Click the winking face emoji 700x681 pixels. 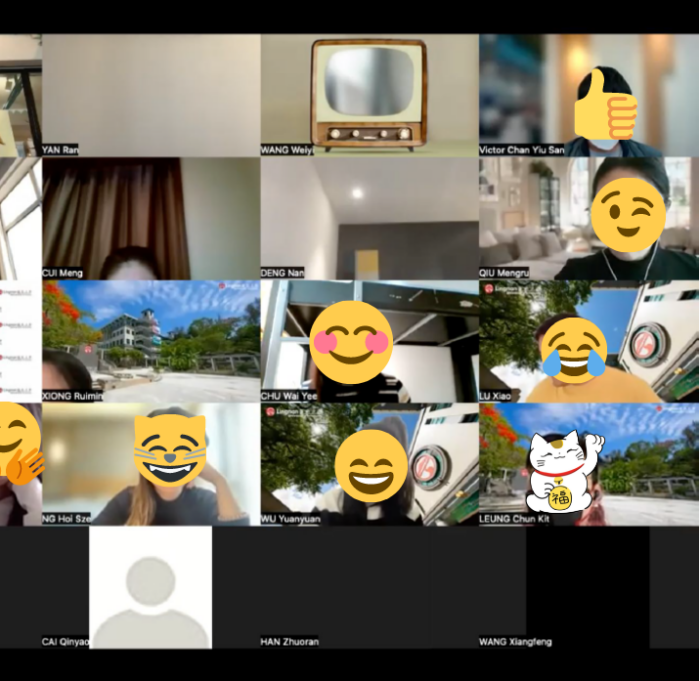[627, 215]
